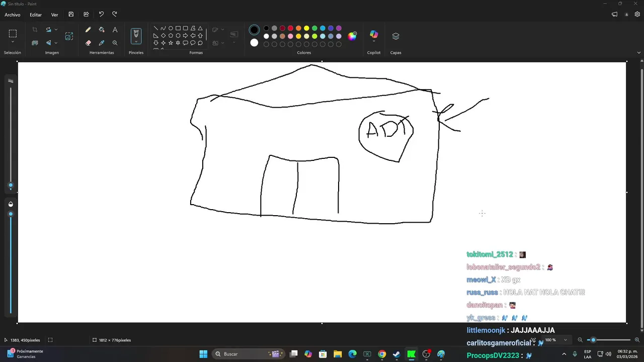Collapse the ribbon with the chevron
The width and height of the screenshot is (644, 362).
[639, 52]
